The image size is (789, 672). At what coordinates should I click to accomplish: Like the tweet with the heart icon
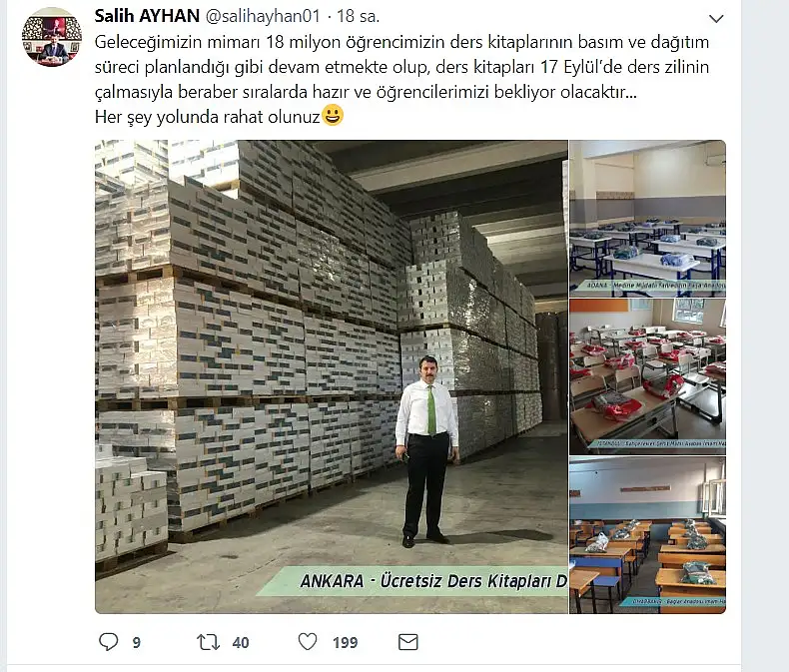(x=308, y=642)
